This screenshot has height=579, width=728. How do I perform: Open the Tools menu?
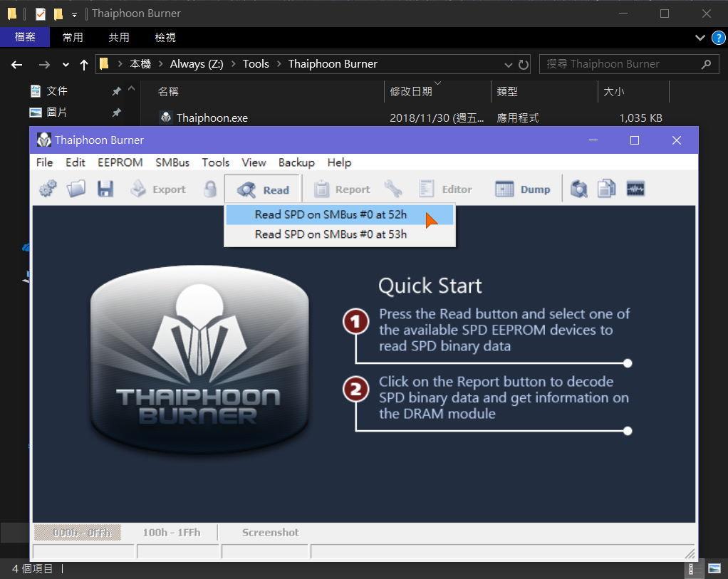pos(215,162)
